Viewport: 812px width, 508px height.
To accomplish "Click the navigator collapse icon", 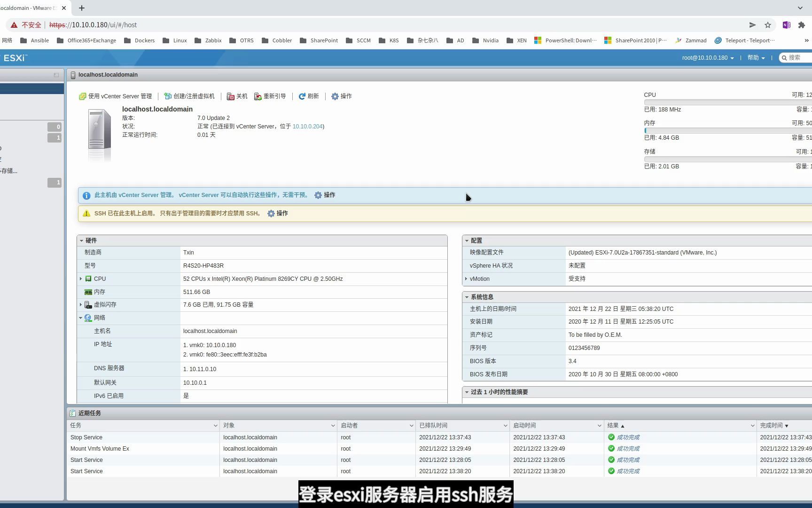I will [56, 75].
